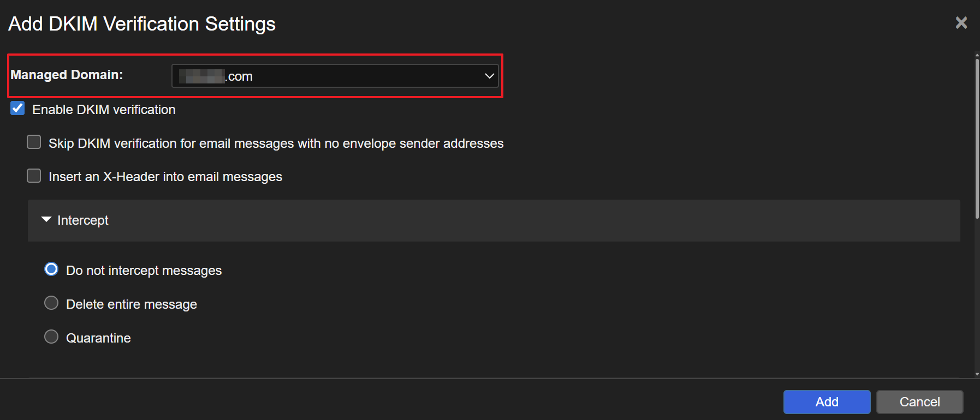Close the Add DKIM Verification Settings dialog
Viewport: 980px width, 420px height.
(x=961, y=23)
